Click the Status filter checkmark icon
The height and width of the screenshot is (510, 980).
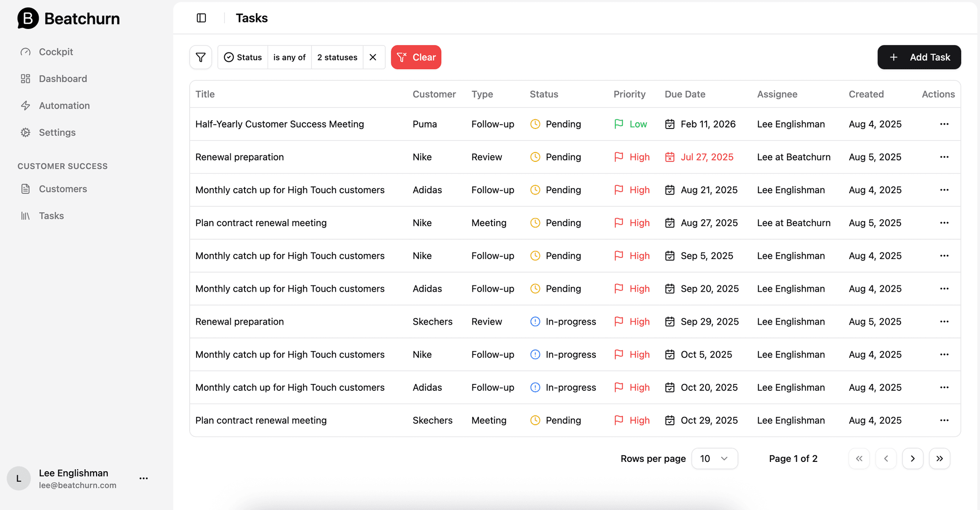pyautogui.click(x=228, y=57)
